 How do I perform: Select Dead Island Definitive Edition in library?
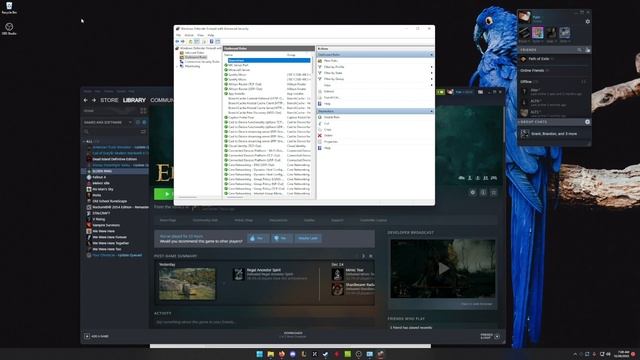pyautogui.click(x=115, y=159)
